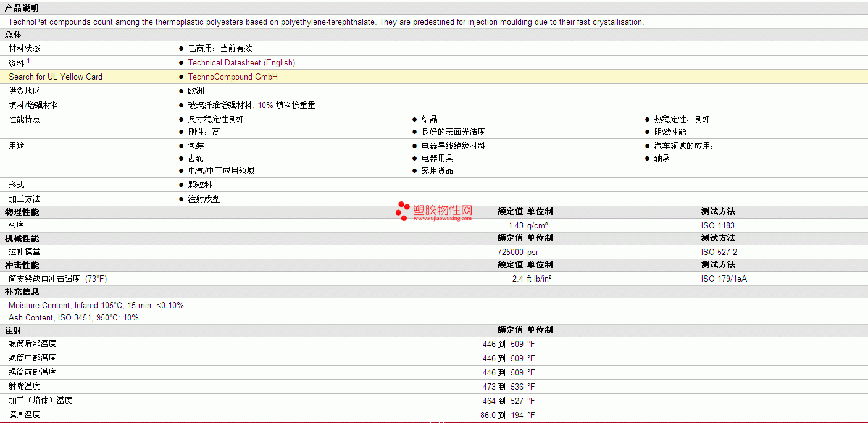Click the 填料/增强材料 row label

pos(34,105)
